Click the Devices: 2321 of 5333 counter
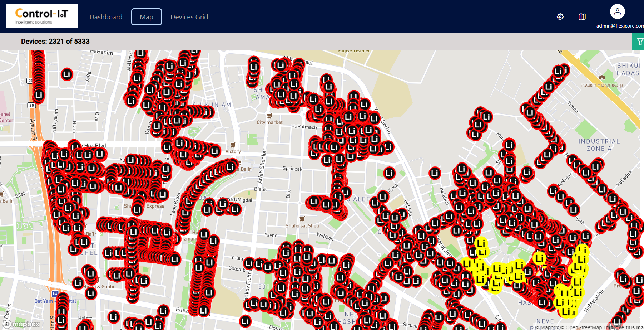The width and height of the screenshot is (644, 330). tap(55, 41)
